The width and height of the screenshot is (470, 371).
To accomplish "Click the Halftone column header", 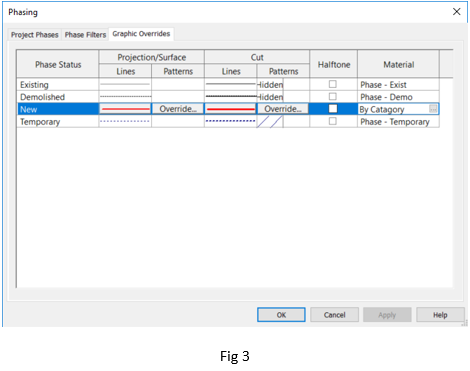I will point(334,64).
